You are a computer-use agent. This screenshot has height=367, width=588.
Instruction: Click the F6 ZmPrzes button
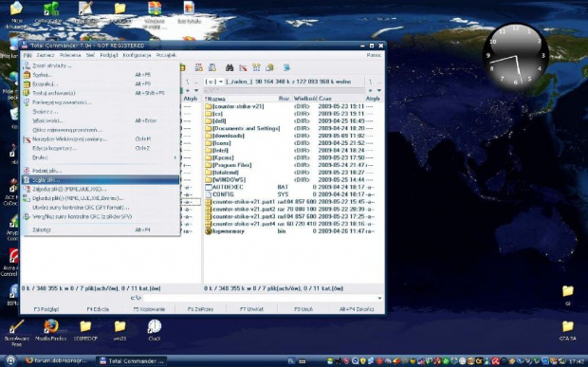[x=200, y=309]
